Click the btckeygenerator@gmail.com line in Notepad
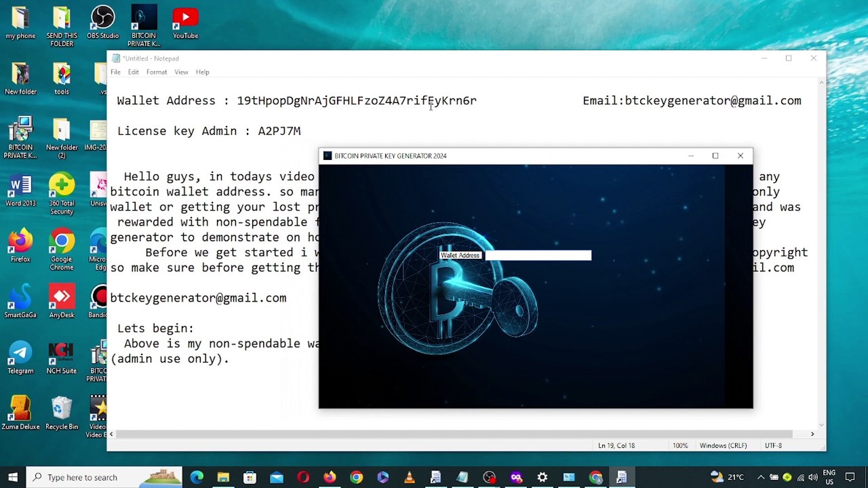Viewport: 868px width, 488px height. pyautogui.click(x=198, y=298)
